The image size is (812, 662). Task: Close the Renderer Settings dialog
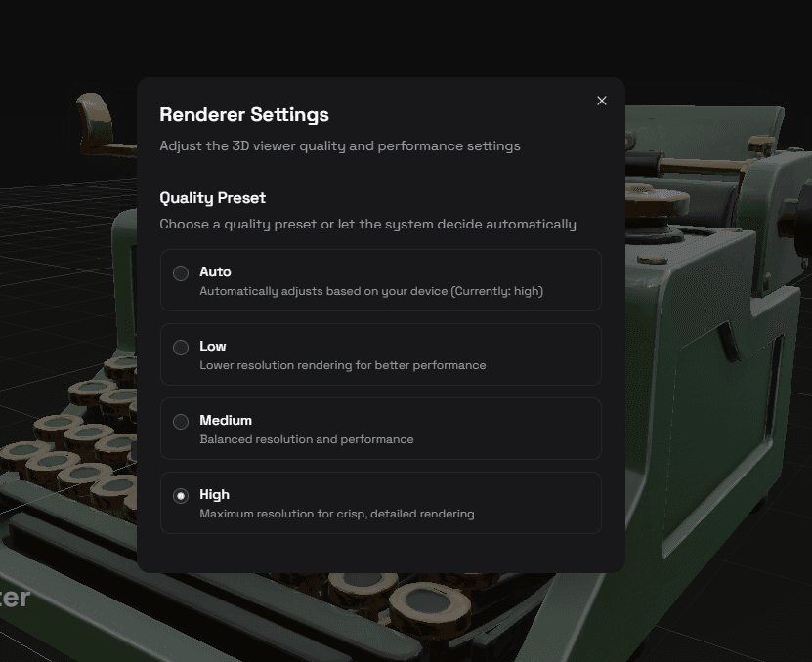click(x=602, y=101)
